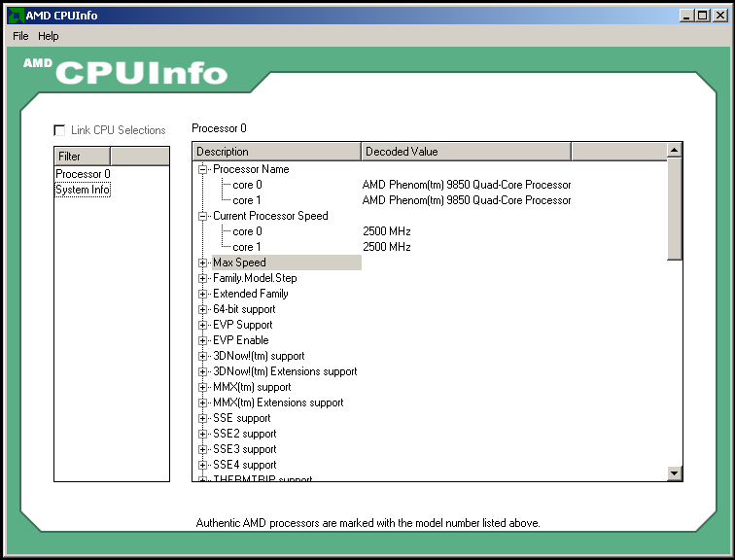
Task: Expand the EVP Support node
Action: [202, 325]
